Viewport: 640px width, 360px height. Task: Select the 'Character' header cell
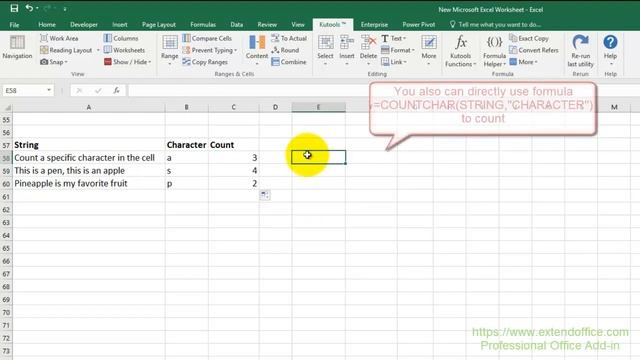click(187, 145)
